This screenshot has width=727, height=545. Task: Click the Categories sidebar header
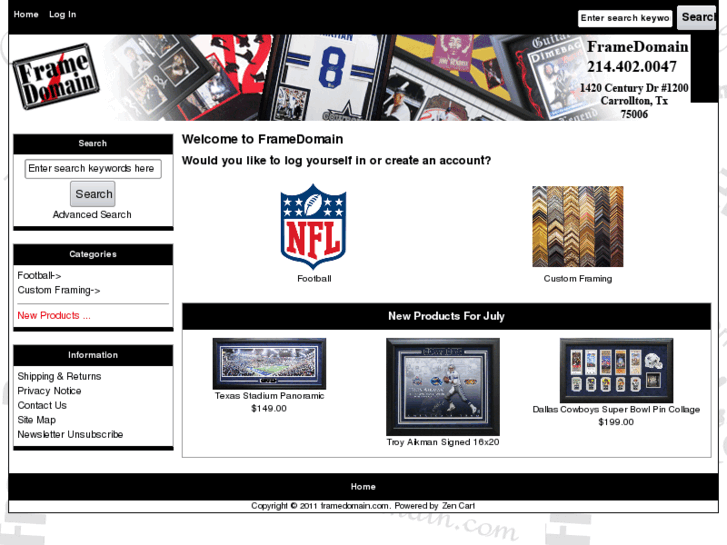(93, 254)
